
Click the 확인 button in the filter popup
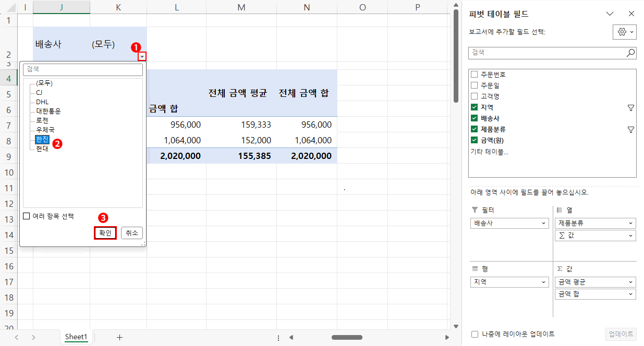click(105, 233)
